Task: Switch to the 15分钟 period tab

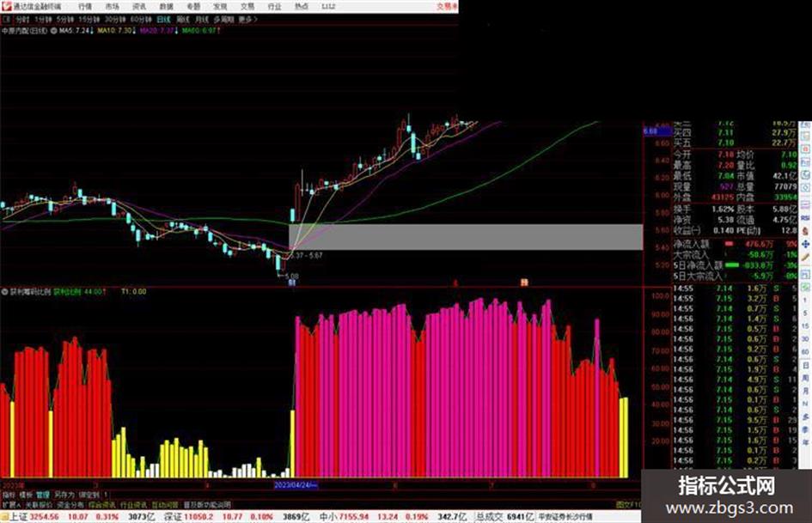Action: point(89,19)
